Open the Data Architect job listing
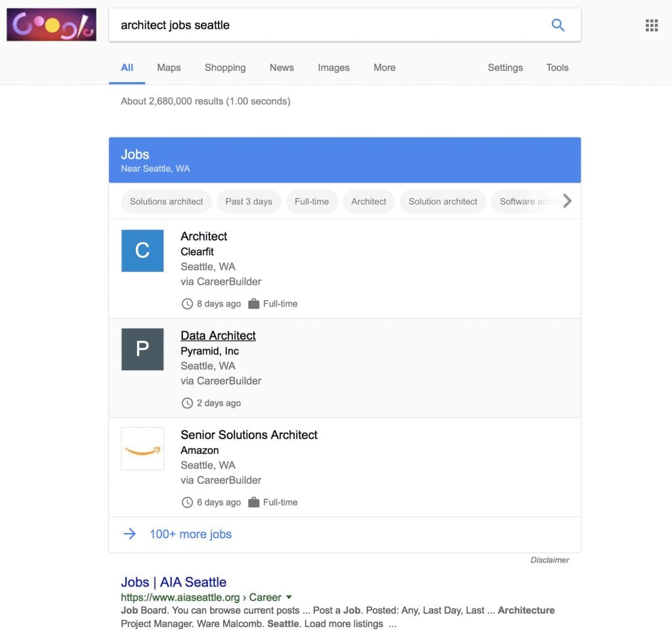Image resolution: width=672 pixels, height=642 pixels. (x=218, y=335)
